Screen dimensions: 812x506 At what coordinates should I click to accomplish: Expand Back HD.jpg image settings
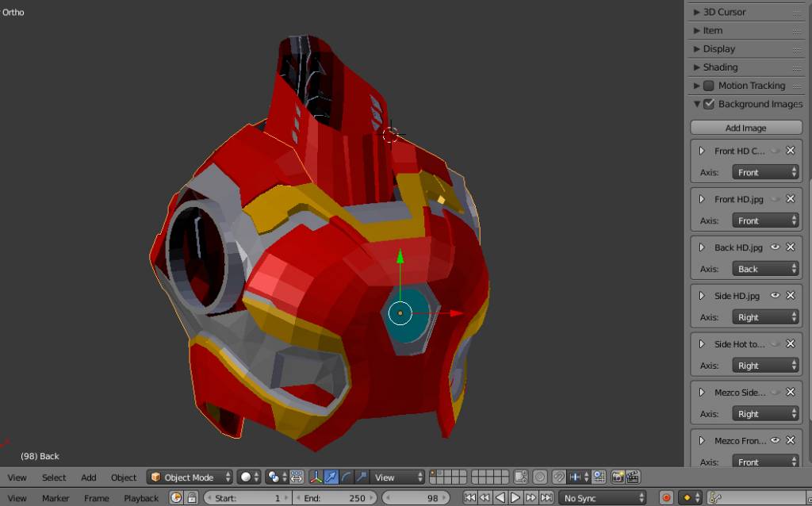coord(703,247)
